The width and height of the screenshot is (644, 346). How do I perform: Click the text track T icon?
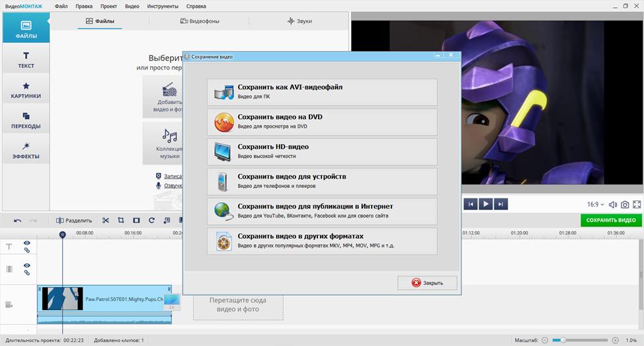click(9, 247)
